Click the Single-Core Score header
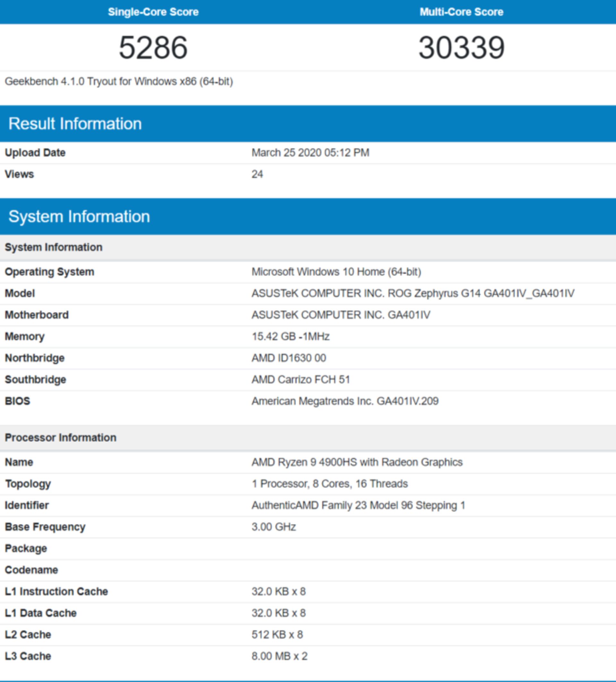Image resolution: width=616 pixels, height=682 pixels. click(153, 12)
